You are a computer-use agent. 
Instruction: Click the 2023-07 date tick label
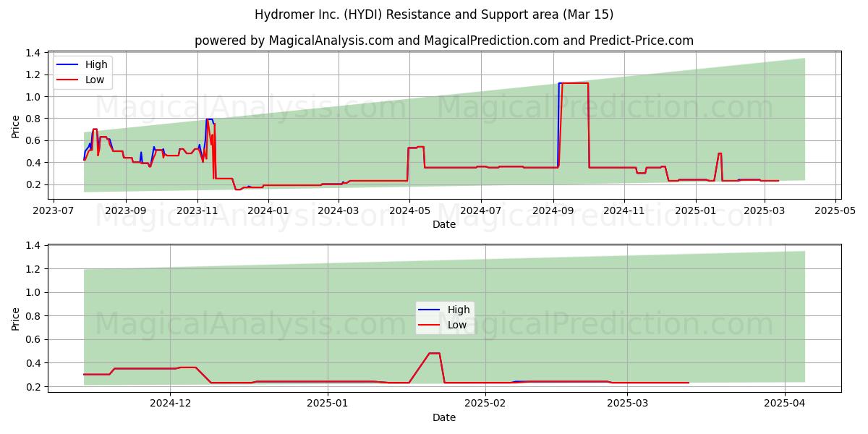tap(55, 210)
